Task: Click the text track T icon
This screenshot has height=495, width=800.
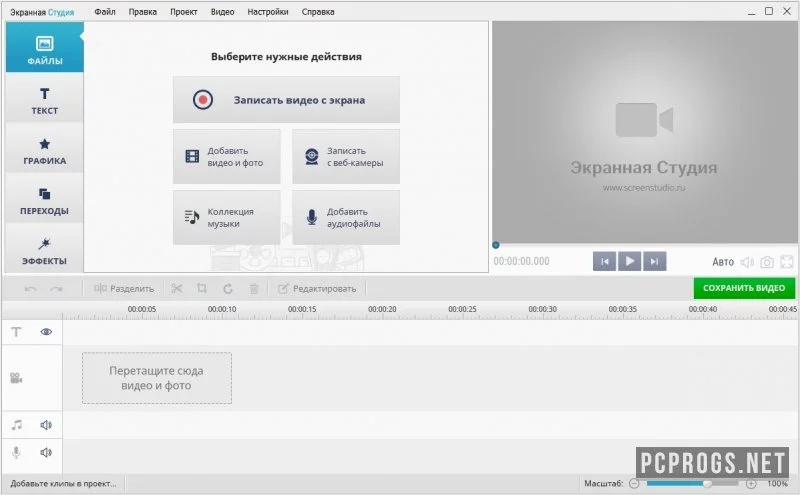Action: click(16, 332)
